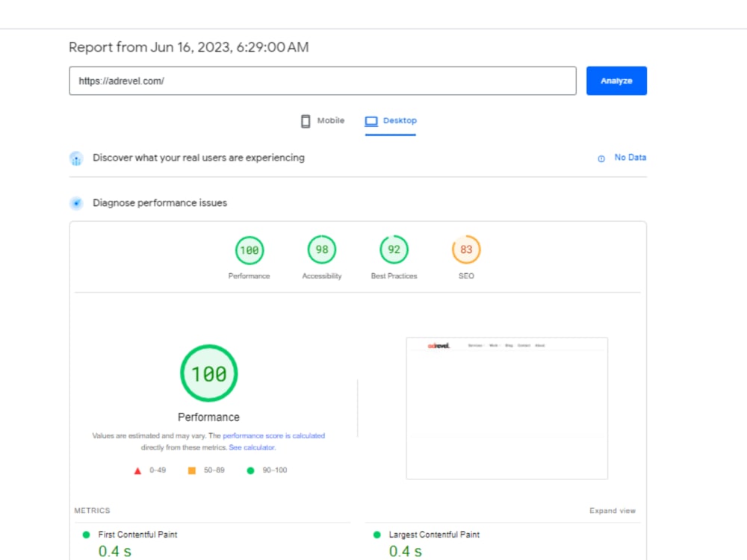Click the large Performance 100 gauge
Screen dimensions: 747x560
tap(208, 373)
